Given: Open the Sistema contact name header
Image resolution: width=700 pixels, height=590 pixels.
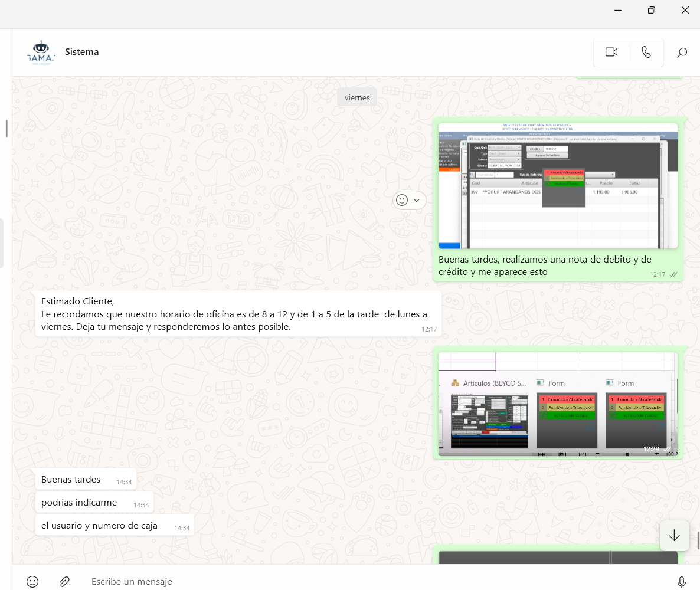Looking at the screenshot, I should tap(82, 52).
